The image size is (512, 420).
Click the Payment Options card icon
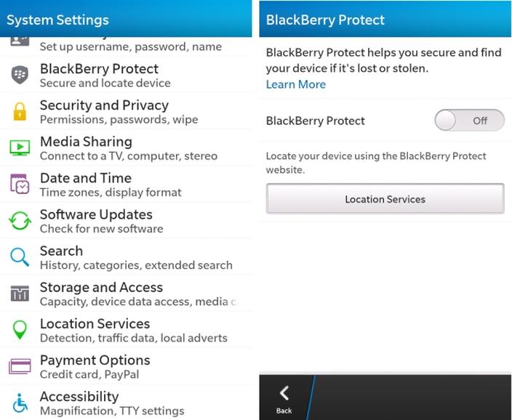(20, 366)
